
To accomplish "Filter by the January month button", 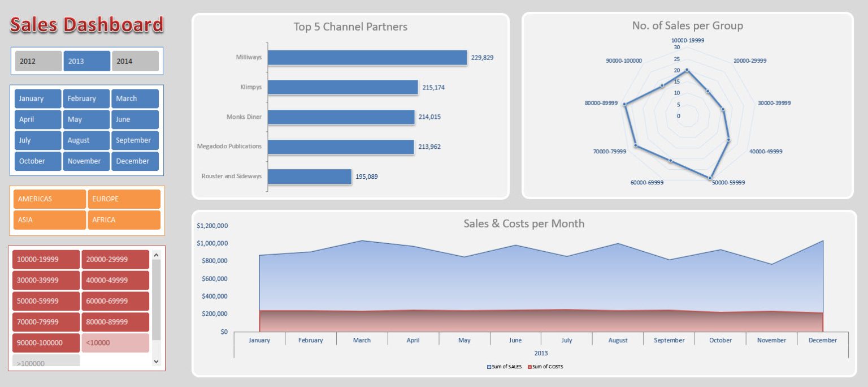I will 38,98.
